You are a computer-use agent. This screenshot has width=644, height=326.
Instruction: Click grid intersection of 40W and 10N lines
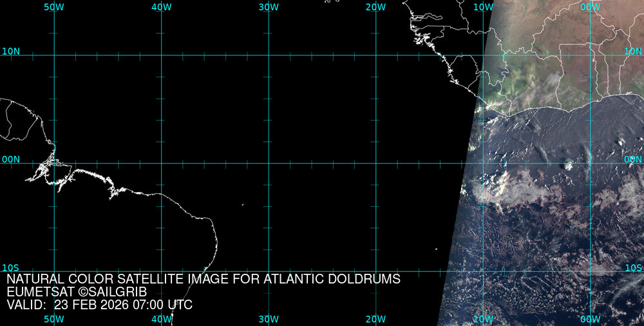(x=161, y=55)
